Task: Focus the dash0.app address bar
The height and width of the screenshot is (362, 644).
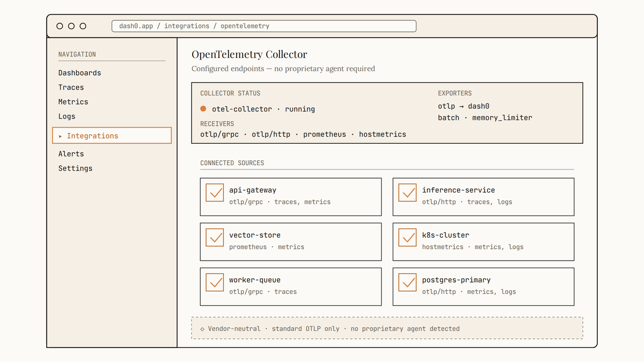Action: (264, 26)
